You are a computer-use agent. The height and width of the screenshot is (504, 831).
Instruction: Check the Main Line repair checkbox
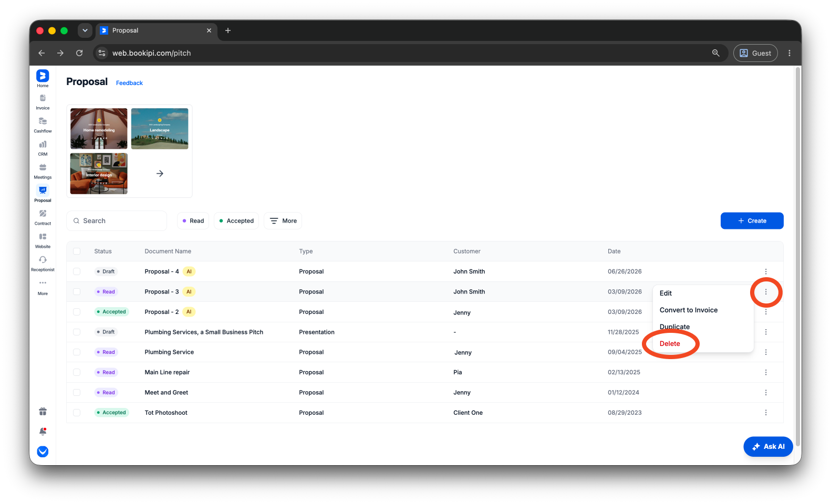tap(77, 372)
